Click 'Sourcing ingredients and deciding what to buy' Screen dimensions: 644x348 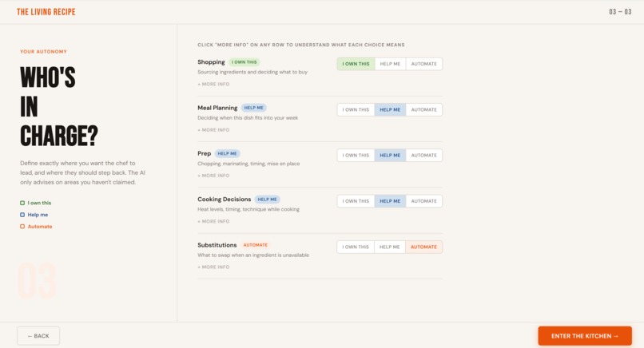coord(252,72)
